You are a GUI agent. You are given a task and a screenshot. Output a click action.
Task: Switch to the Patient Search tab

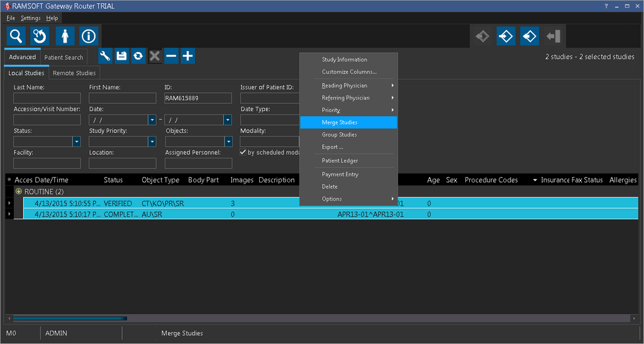pos(64,57)
